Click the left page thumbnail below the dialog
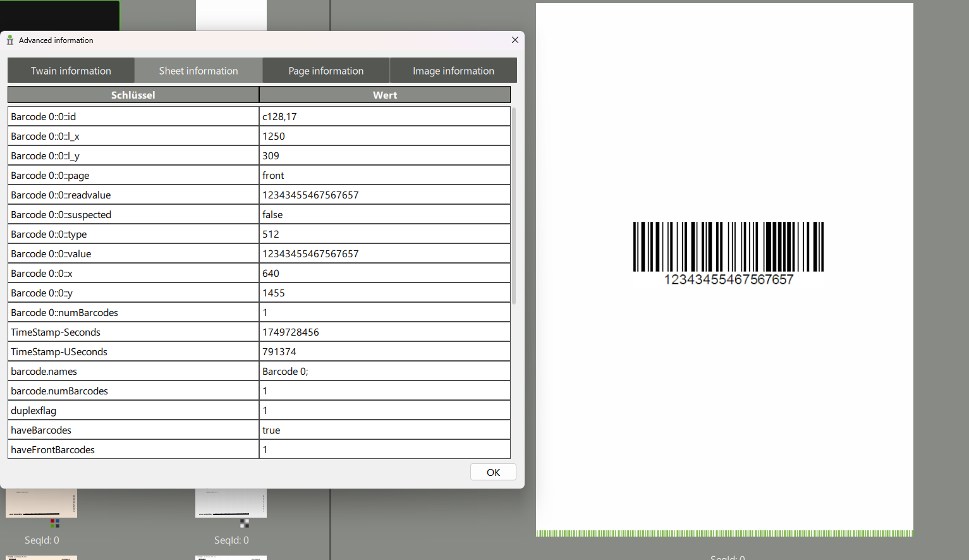 click(x=41, y=503)
